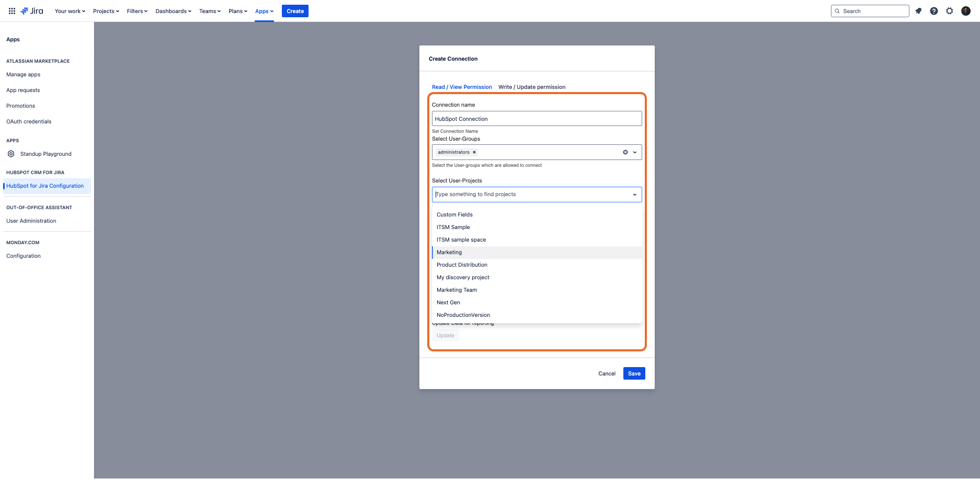Select Next Gen project option
The image size is (980, 479).
coord(537,302)
